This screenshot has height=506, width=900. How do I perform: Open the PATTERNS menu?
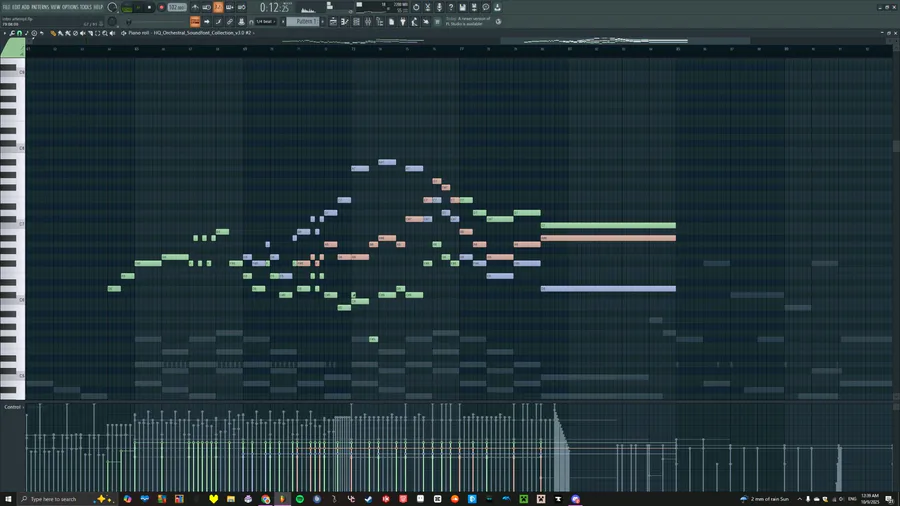[40, 7]
